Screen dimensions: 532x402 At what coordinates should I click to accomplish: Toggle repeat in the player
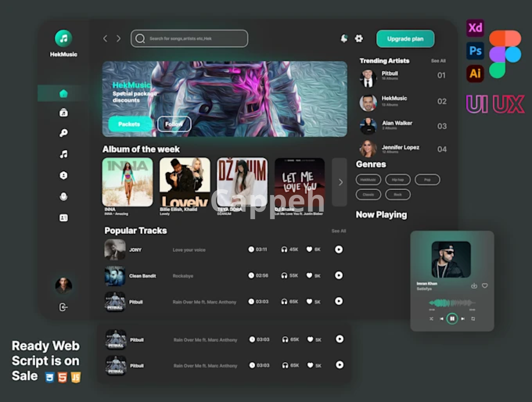473,319
